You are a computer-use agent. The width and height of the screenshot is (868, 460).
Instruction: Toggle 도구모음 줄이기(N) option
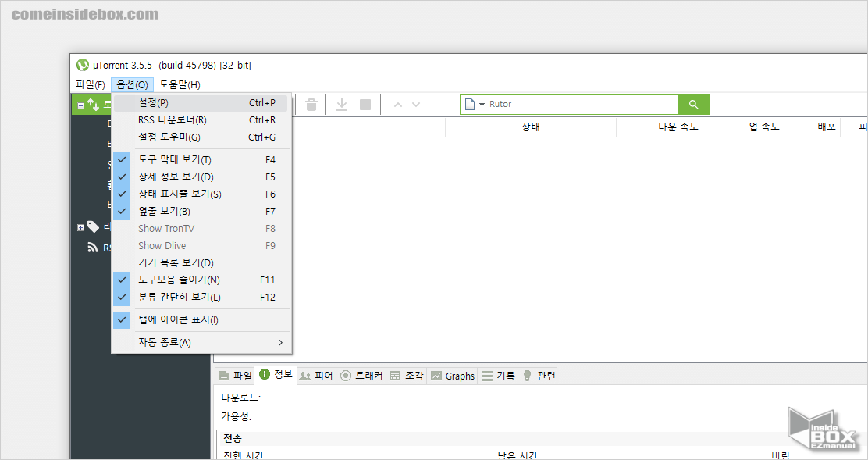click(201, 280)
